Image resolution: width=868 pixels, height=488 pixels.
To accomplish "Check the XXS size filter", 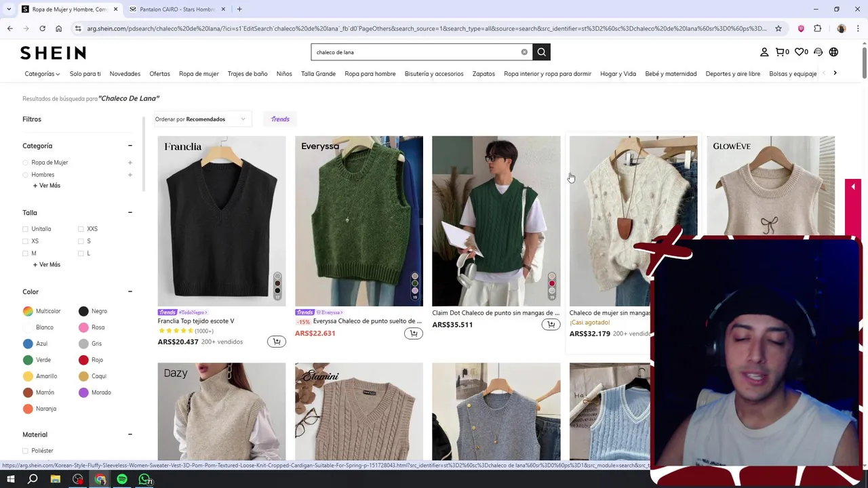I will pyautogui.click(x=81, y=229).
